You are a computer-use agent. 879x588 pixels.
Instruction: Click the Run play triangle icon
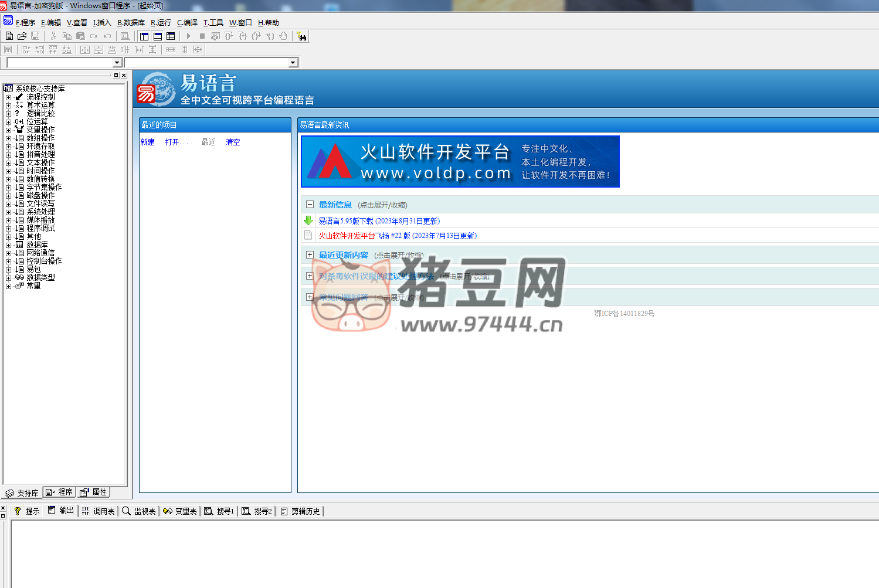tap(188, 36)
